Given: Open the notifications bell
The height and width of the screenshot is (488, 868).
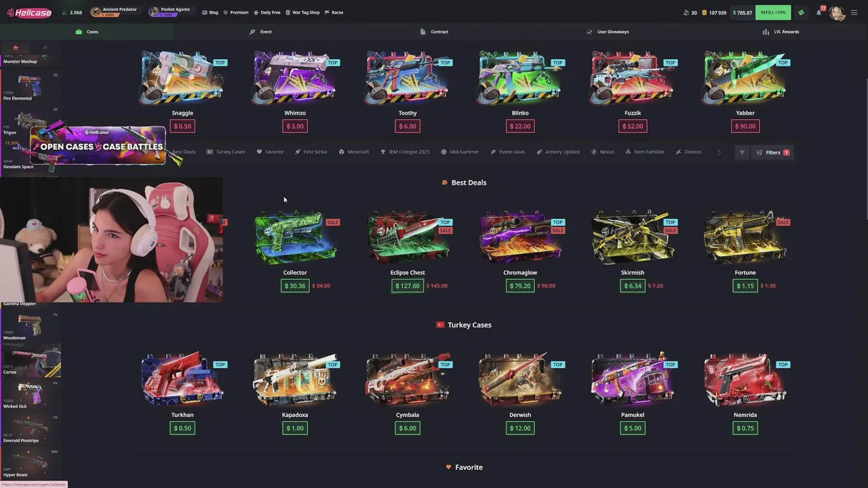Looking at the screenshot, I should click(x=818, y=12).
